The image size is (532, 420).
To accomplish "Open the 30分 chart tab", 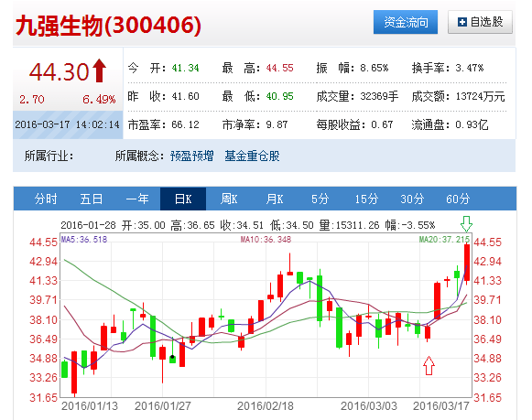I will [x=412, y=199].
